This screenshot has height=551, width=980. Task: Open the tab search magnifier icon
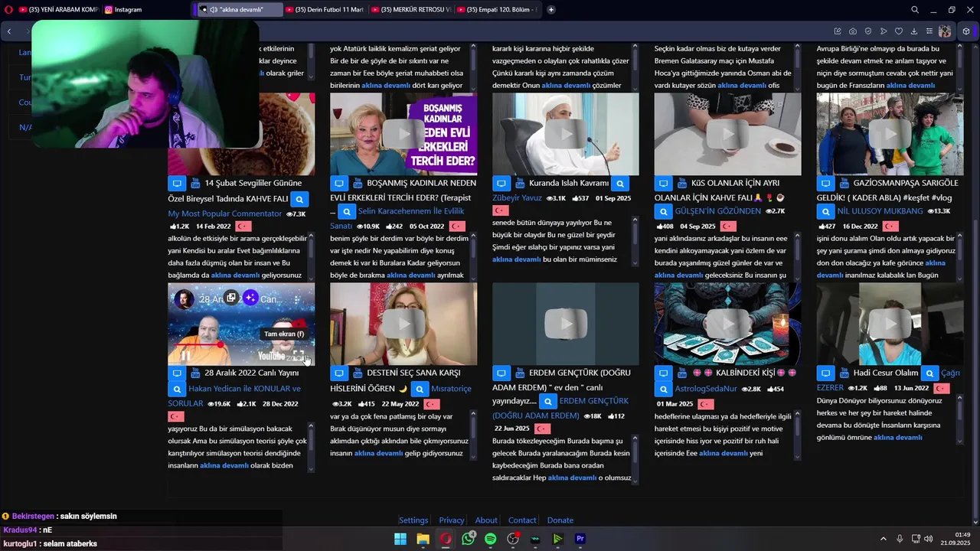915,10
